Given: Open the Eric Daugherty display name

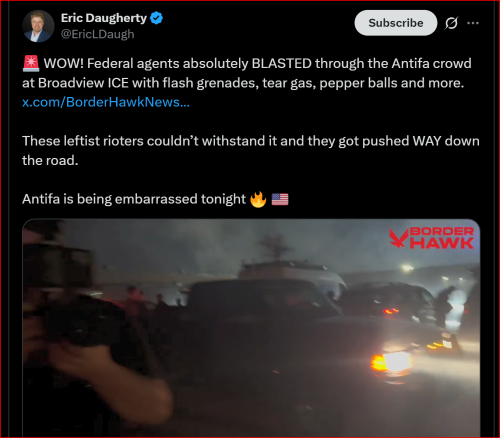Looking at the screenshot, I should [x=104, y=18].
